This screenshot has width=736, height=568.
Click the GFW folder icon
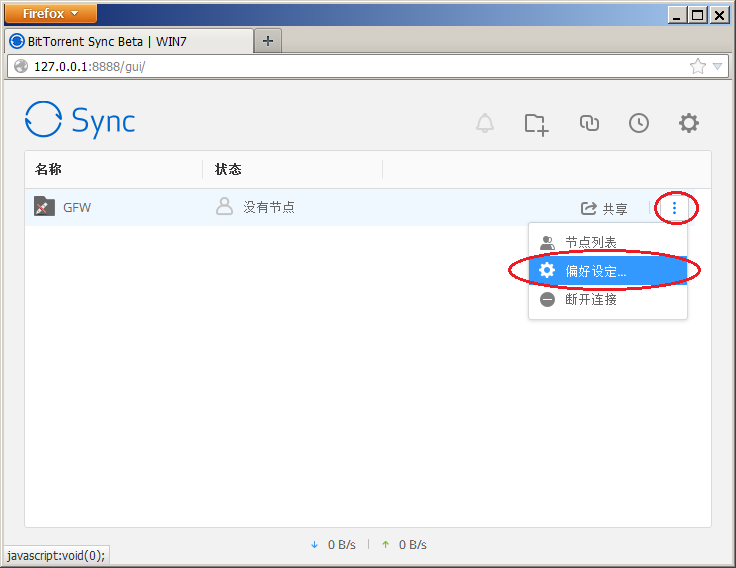(x=44, y=207)
